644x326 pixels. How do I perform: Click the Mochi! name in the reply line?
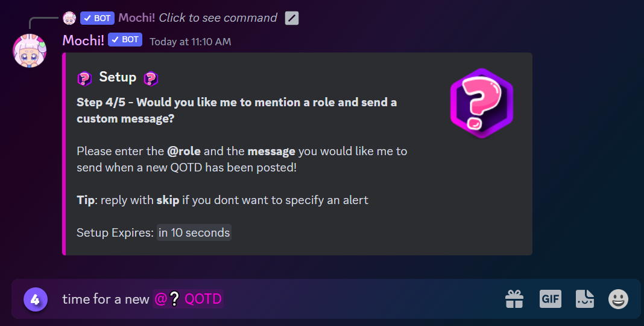(x=136, y=18)
